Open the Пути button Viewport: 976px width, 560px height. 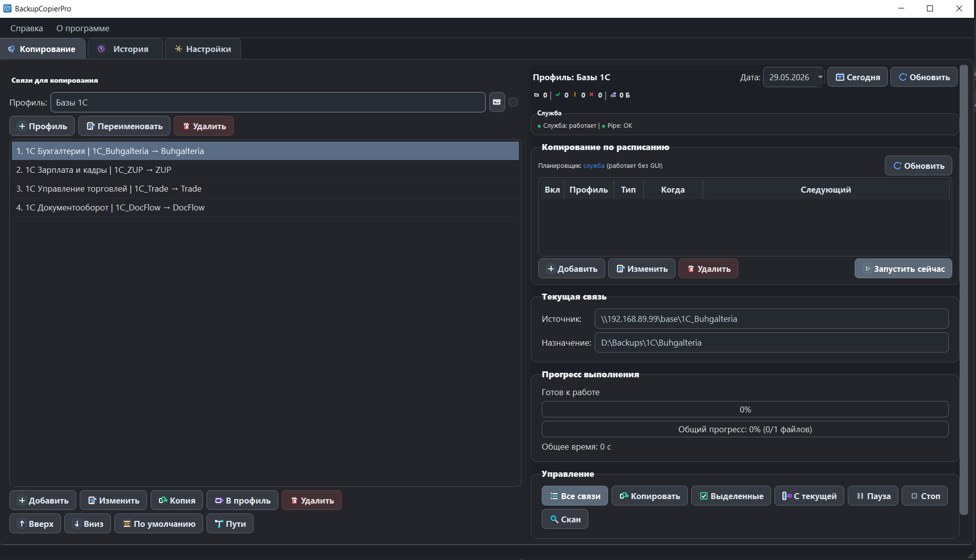point(230,524)
